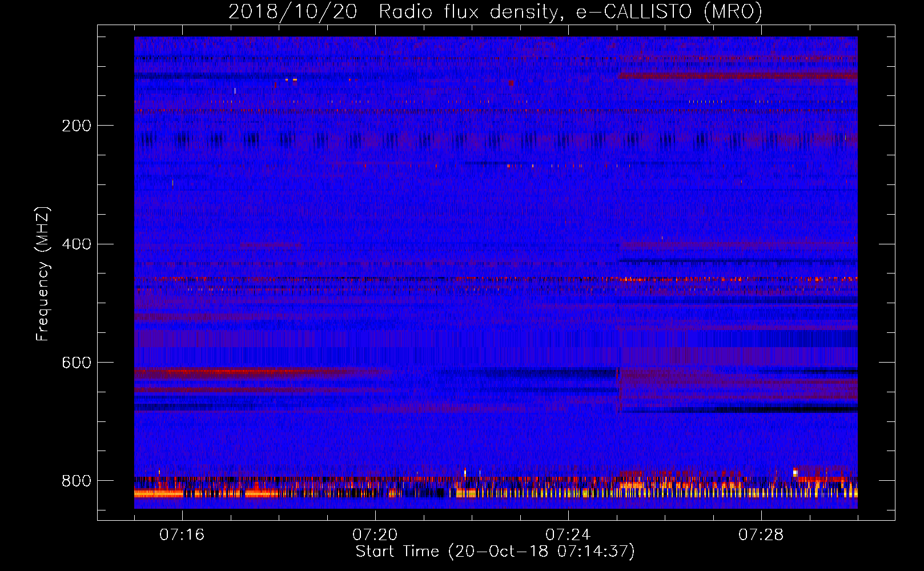Click the 200 frequency tick label
This screenshot has height=571, width=924.
[x=77, y=126]
